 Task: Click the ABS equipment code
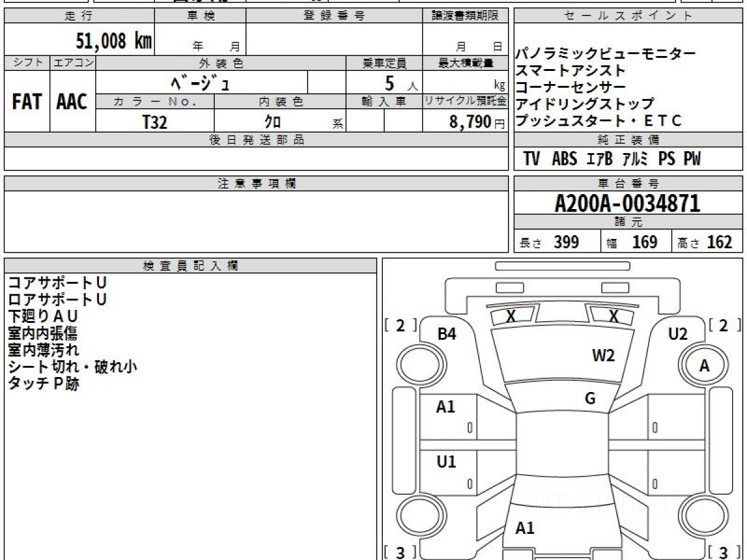[x=565, y=159]
